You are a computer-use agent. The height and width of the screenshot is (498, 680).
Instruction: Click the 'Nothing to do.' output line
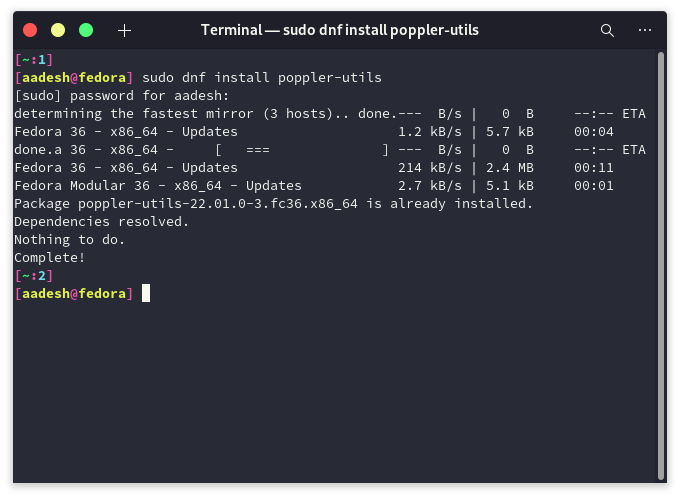[69, 239]
